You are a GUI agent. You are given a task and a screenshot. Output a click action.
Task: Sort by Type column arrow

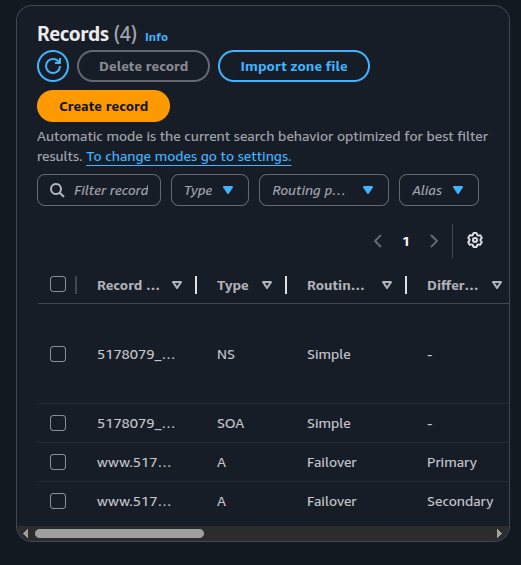(x=267, y=285)
